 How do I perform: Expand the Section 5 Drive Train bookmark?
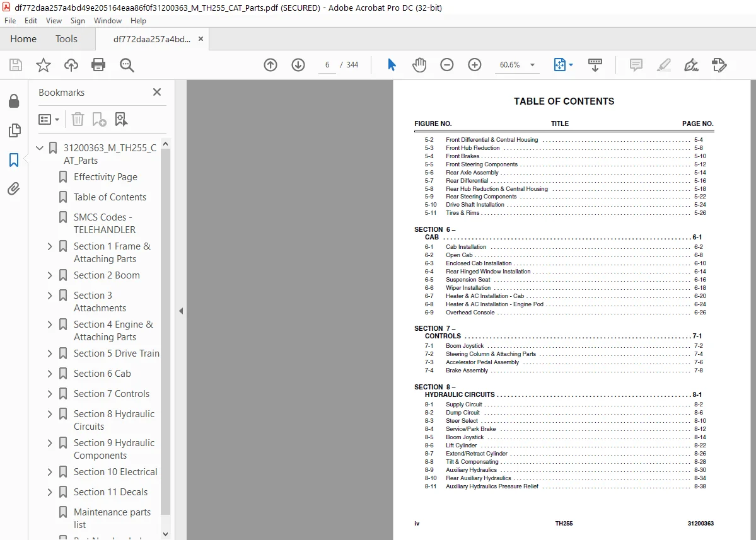(x=50, y=353)
